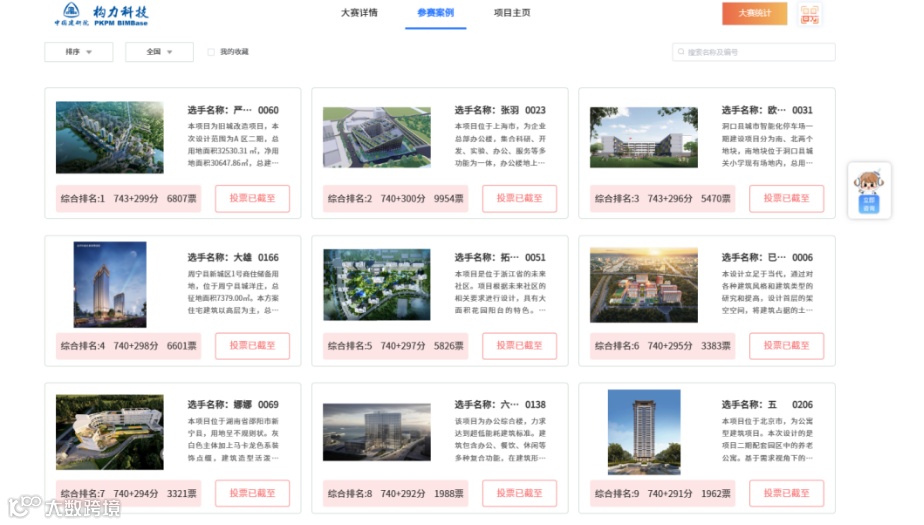Image resolution: width=924 pixels, height=525 pixels.
Task: Click 投票已截至 button for entry 0051
Action: point(519,346)
